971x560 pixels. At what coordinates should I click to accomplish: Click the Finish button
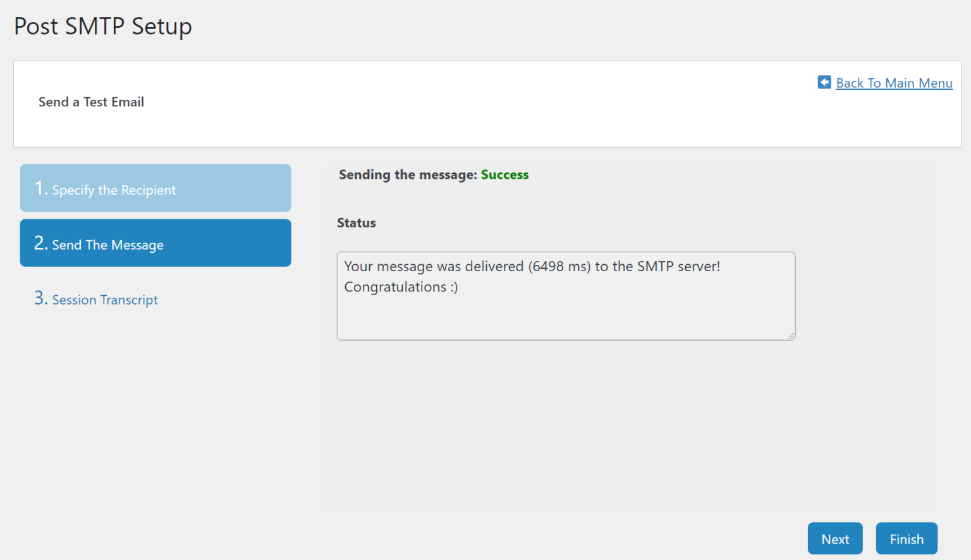(x=907, y=539)
